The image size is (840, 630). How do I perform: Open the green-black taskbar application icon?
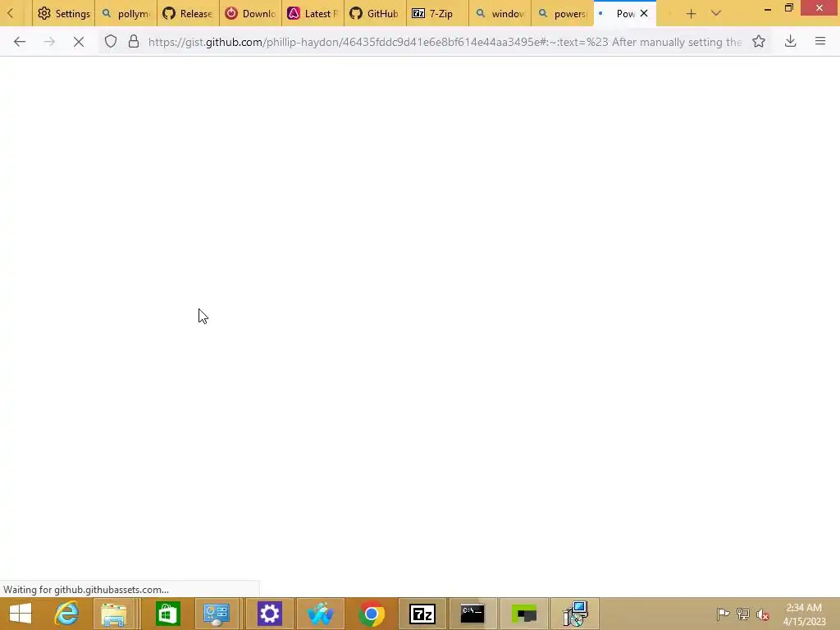tap(524, 614)
